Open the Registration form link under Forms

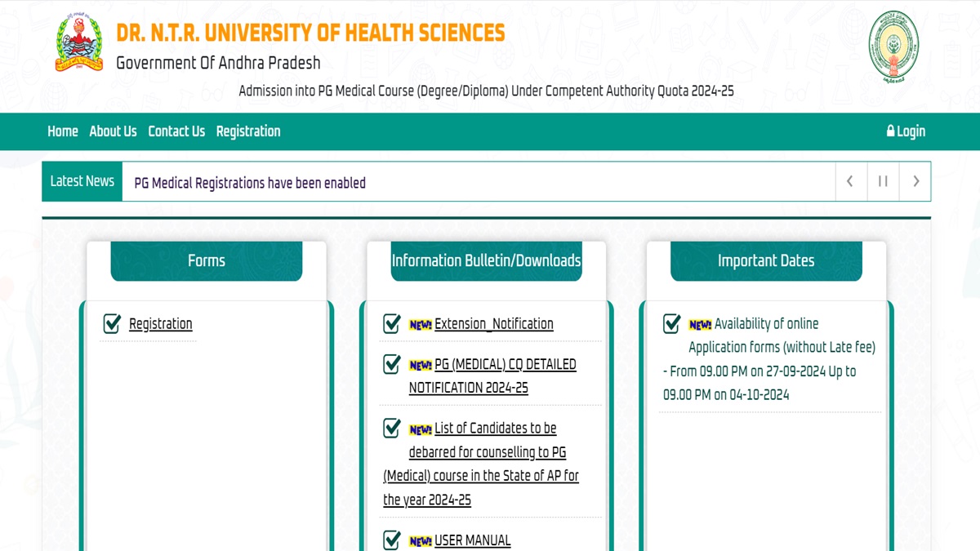[x=161, y=324]
